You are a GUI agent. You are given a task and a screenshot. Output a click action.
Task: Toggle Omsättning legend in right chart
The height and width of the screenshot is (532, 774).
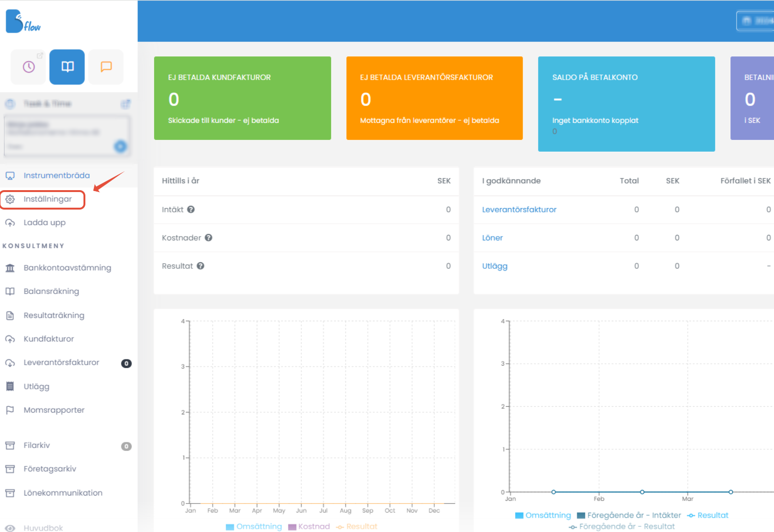pos(543,515)
